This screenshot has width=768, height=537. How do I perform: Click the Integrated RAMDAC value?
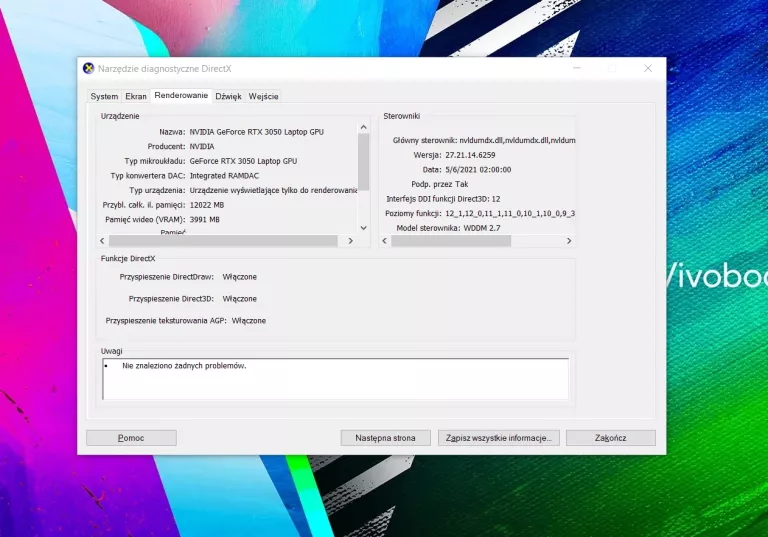tap(224, 176)
